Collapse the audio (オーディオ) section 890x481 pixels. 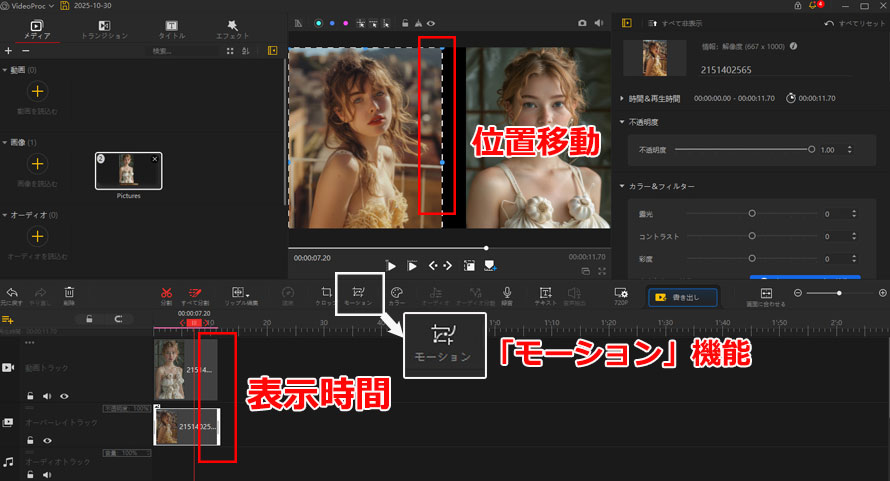[x=5, y=215]
